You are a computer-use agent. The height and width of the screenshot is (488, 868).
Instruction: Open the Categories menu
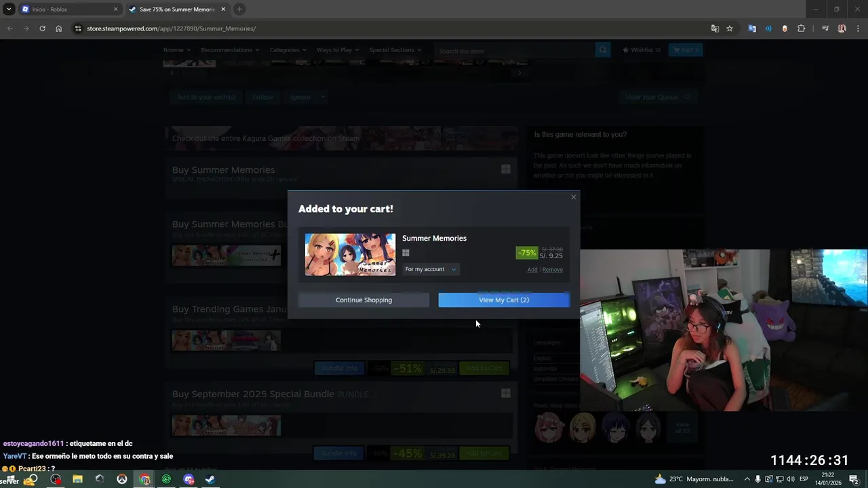coord(288,49)
